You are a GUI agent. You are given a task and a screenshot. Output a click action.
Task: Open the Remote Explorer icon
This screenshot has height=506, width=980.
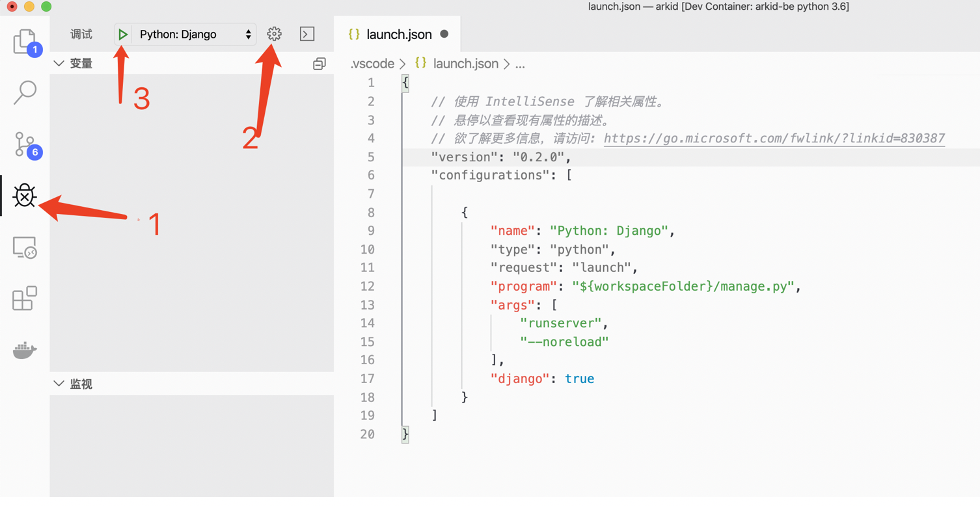(25, 247)
